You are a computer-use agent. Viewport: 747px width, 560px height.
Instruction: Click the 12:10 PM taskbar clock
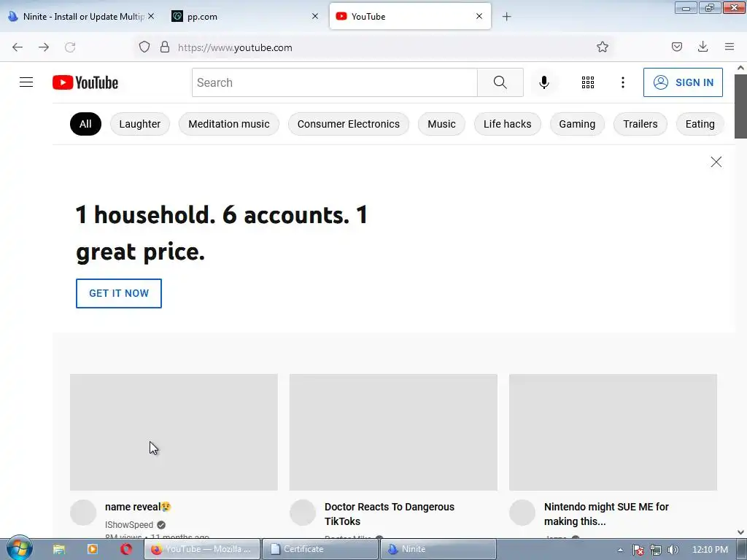(710, 550)
